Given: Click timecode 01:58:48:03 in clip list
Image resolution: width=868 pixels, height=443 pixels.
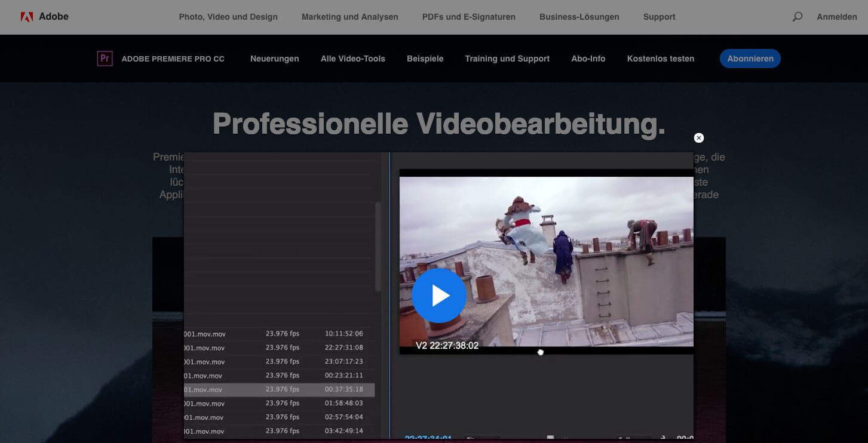Looking at the screenshot, I should tap(343, 404).
